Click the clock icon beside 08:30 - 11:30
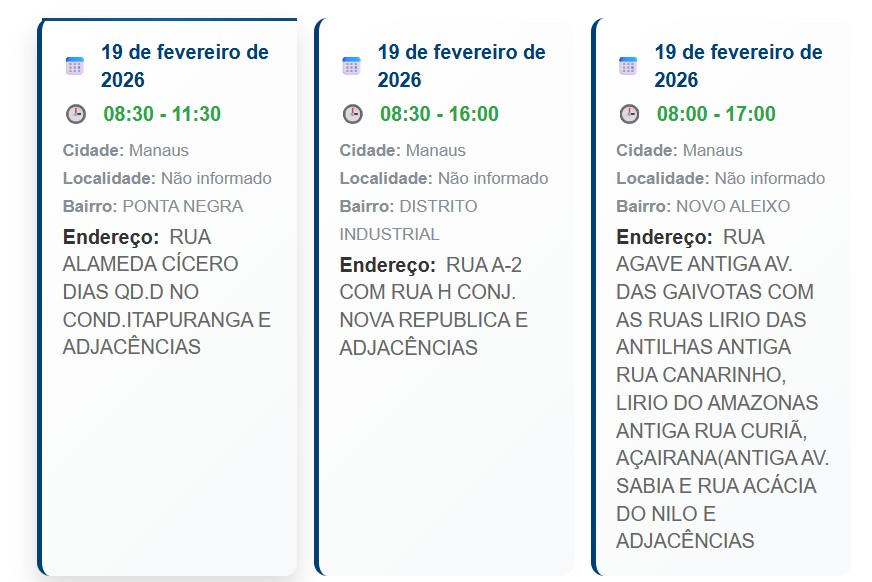 point(76,114)
